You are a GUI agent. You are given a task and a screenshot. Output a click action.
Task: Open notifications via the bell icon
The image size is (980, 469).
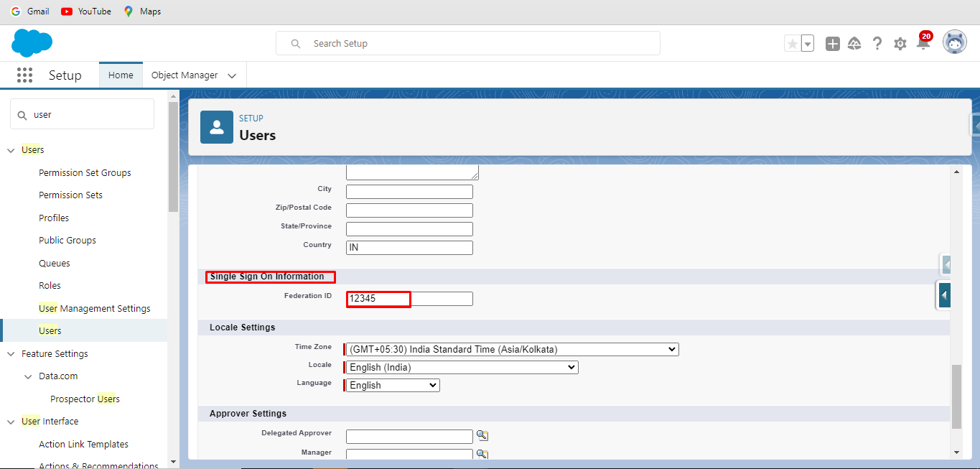(923, 43)
